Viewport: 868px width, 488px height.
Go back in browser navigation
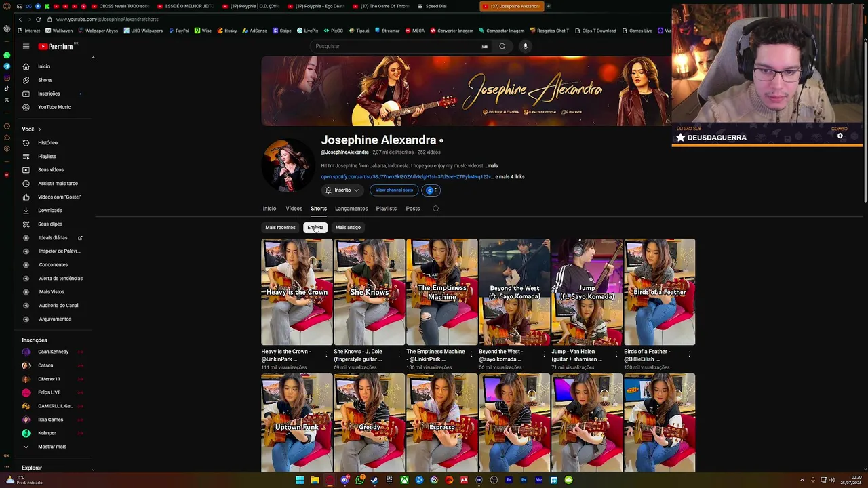[x=20, y=20]
